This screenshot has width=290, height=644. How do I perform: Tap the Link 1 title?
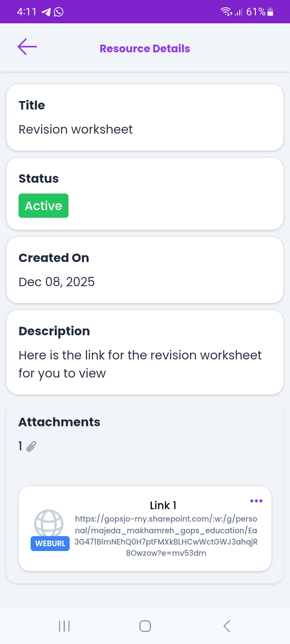tap(163, 505)
